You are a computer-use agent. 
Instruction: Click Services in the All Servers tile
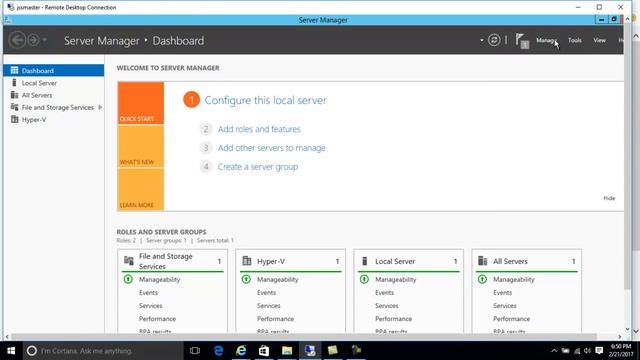[x=504, y=306]
